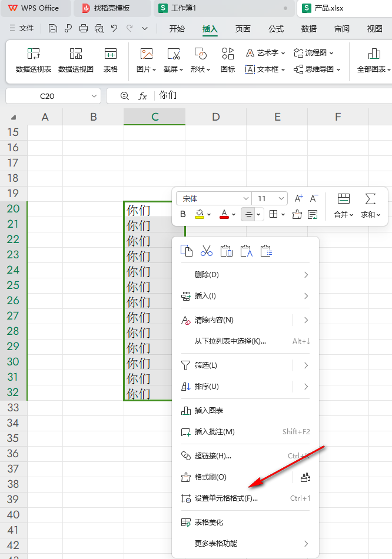
Task: Choose 插入图表 in context menu
Action: tap(246, 411)
